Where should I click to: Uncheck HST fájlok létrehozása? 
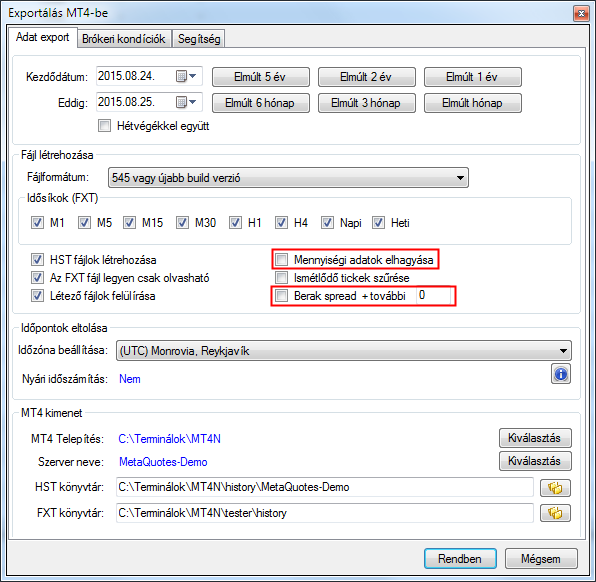pyautogui.click(x=37, y=260)
